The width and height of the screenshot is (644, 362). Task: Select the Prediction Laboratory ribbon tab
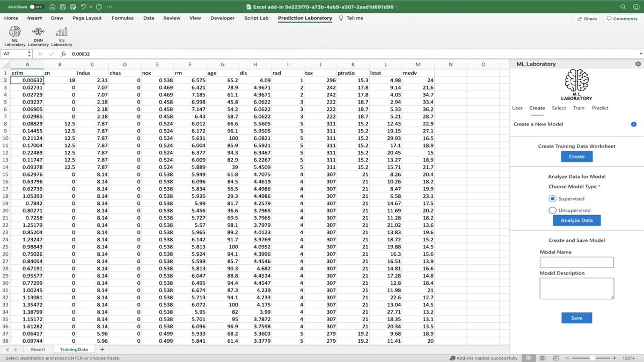tap(305, 18)
